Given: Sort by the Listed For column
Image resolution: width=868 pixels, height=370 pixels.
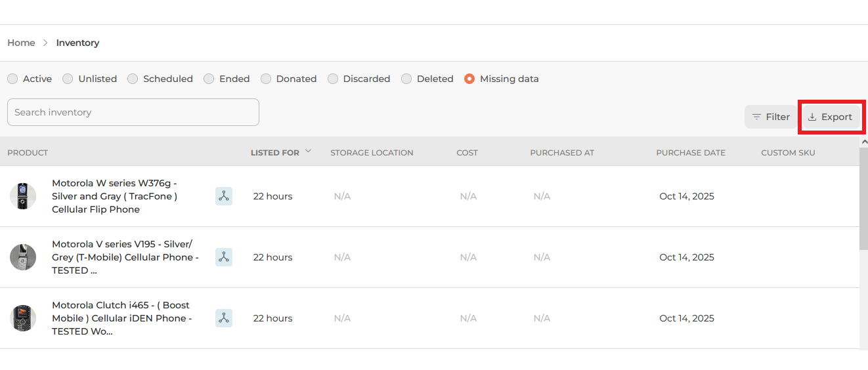Looking at the screenshot, I should tap(281, 152).
